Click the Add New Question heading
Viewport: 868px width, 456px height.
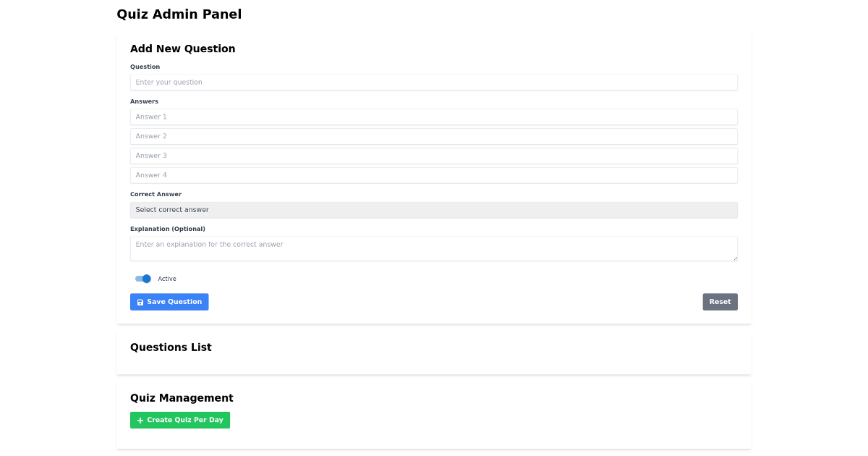(x=182, y=48)
